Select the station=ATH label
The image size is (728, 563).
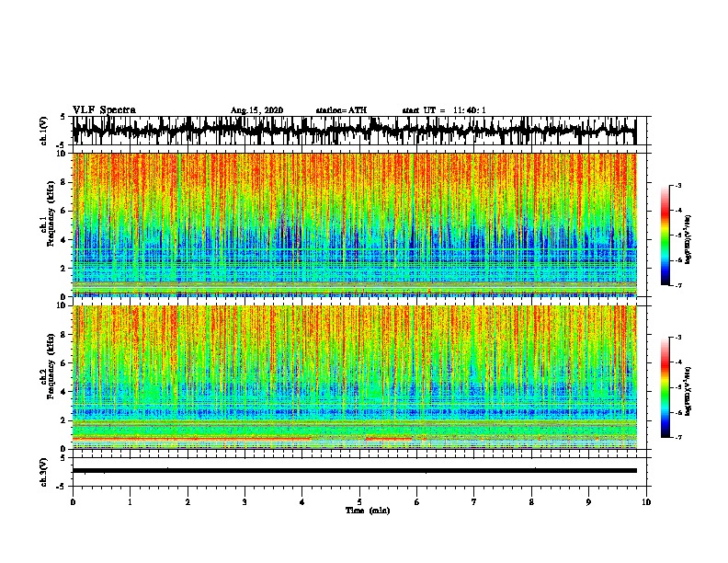(341, 110)
